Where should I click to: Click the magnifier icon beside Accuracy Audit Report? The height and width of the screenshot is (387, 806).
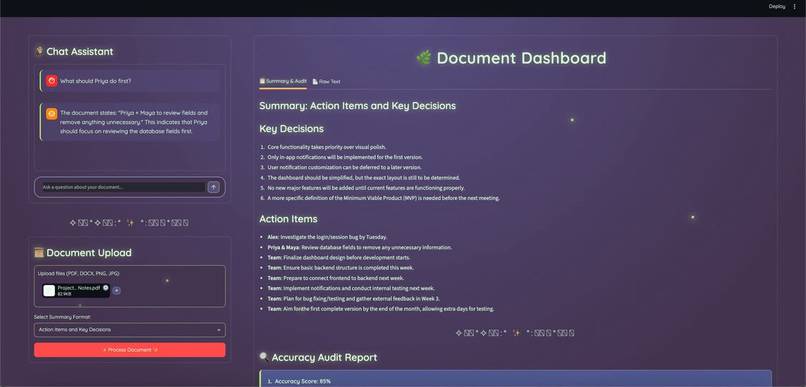(264, 357)
